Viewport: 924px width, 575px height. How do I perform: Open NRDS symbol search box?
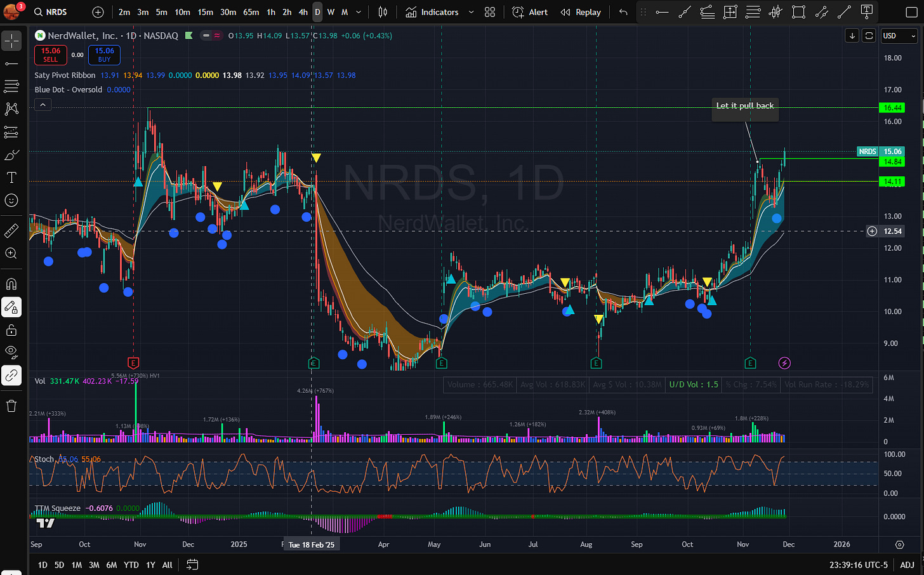(x=51, y=12)
